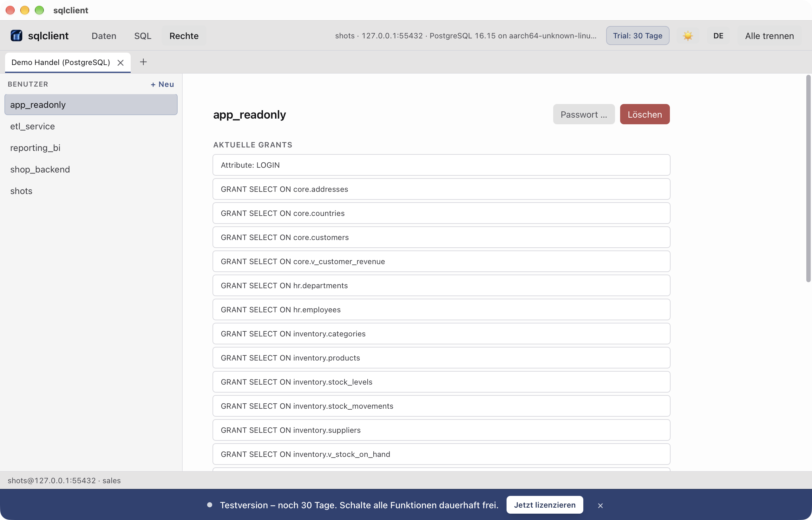Click the Trial: 30 Tage badge
The width and height of the screenshot is (812, 520).
(x=637, y=36)
